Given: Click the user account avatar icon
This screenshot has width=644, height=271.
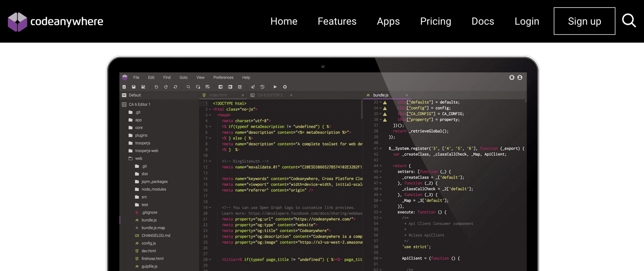Looking at the screenshot, I should tap(520, 77).
